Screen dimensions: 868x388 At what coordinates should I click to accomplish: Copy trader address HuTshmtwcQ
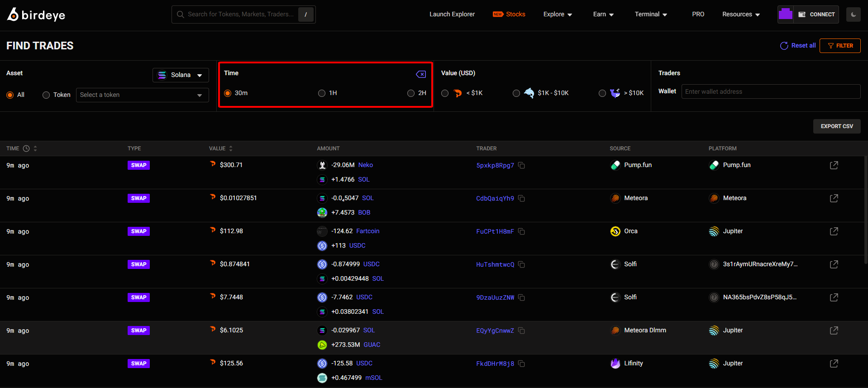(521, 265)
